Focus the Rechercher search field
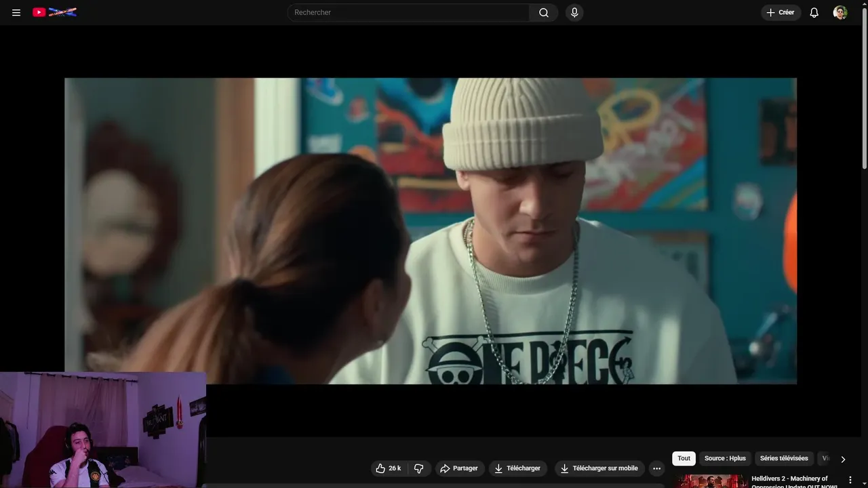Screen dimensions: 868x488 [x=408, y=12]
